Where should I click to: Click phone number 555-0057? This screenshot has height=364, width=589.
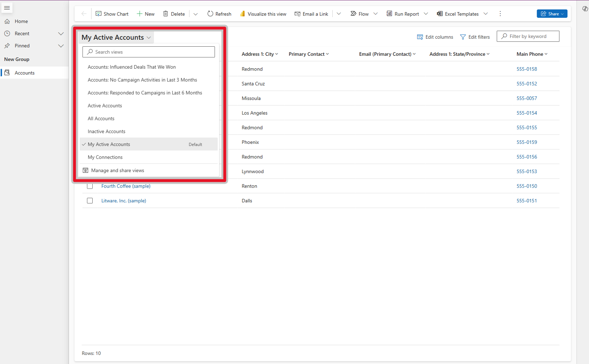[x=527, y=98]
